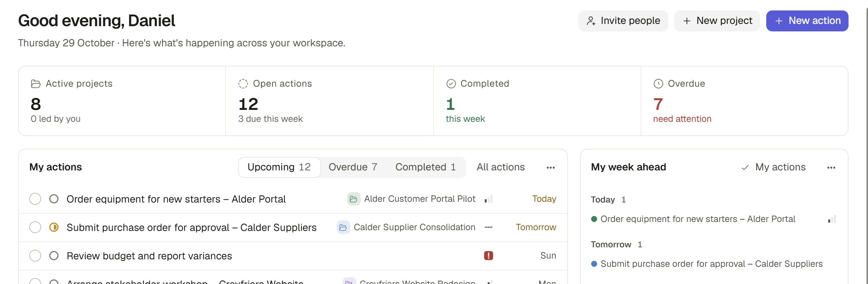The width and height of the screenshot is (868, 284).
Task: Open Submit purchase order item in My week ahead
Action: [711, 264]
